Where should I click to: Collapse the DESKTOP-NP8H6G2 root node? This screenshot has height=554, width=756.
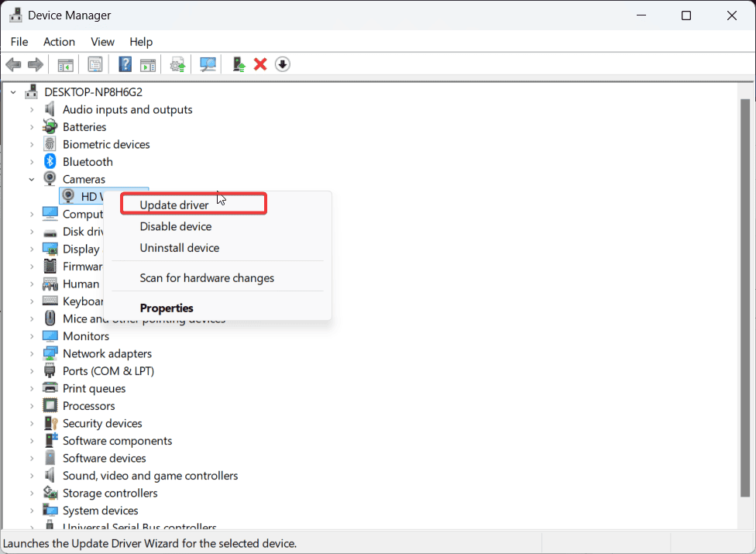point(13,91)
